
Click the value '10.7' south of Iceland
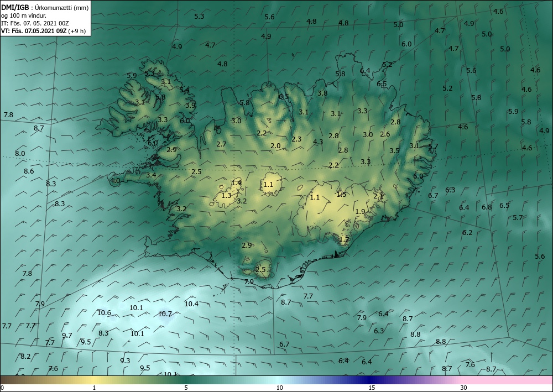point(165,313)
